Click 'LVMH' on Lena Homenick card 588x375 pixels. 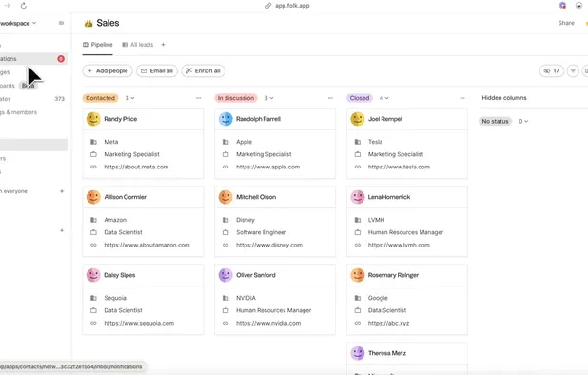pyautogui.click(x=376, y=220)
